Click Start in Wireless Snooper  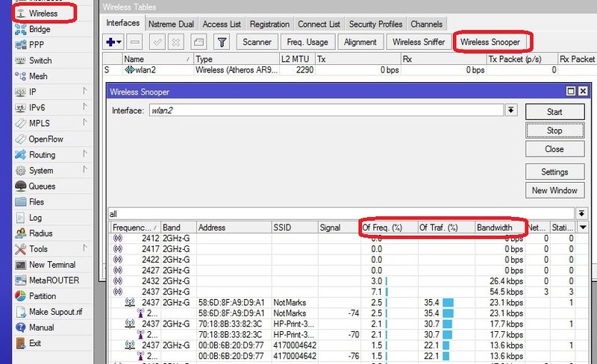tap(554, 112)
